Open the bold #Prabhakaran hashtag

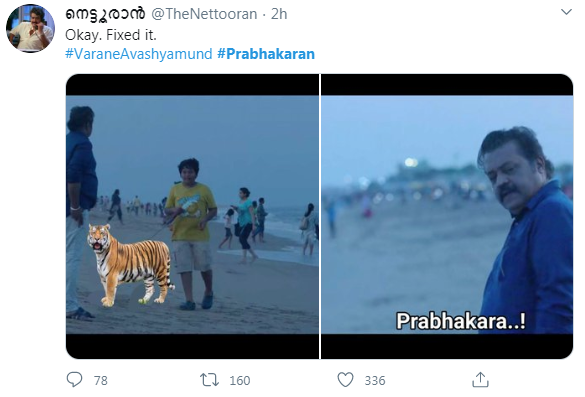pyautogui.click(x=266, y=54)
